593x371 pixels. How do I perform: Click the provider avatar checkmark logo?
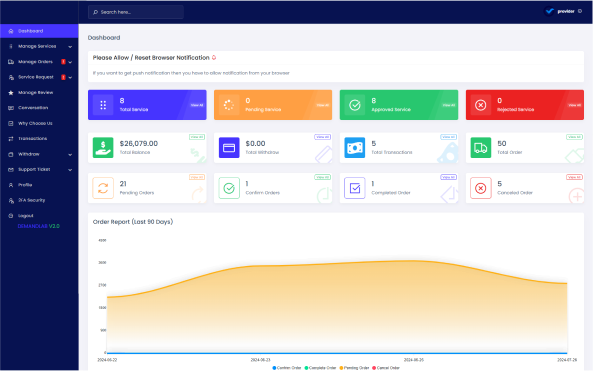tap(550, 11)
